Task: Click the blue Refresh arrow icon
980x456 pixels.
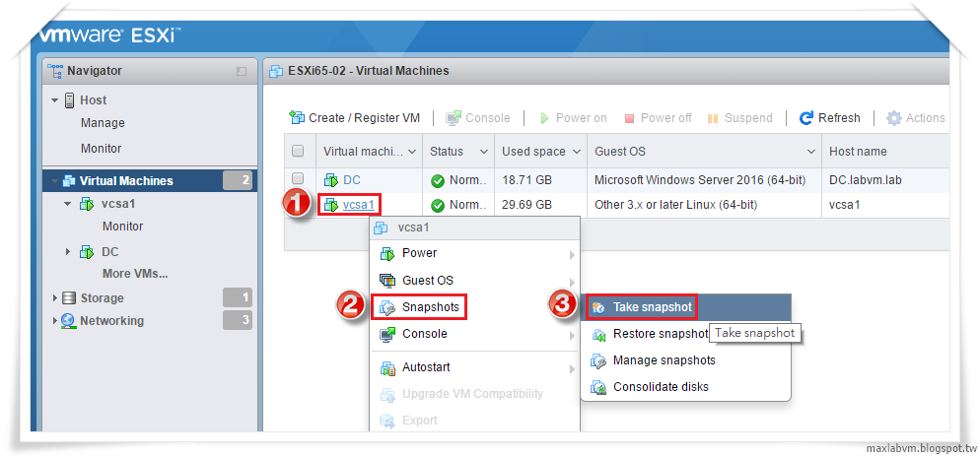Action: click(806, 117)
